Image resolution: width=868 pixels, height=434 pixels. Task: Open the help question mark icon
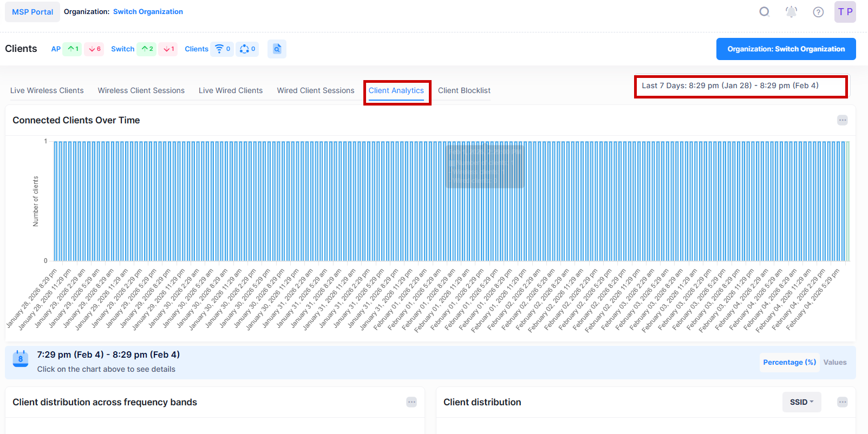818,12
